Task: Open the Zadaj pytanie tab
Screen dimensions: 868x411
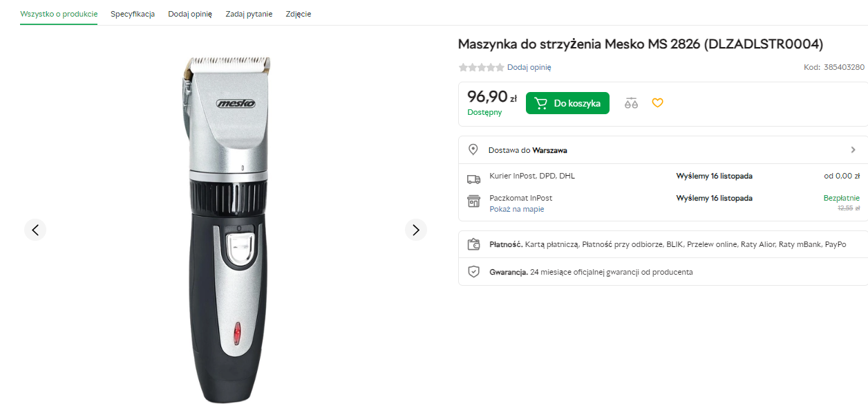Action: (249, 14)
